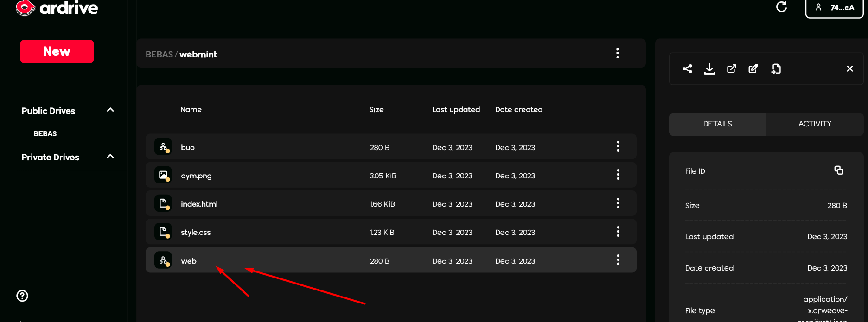Open three-dot menu for index.html
The width and height of the screenshot is (868, 322).
click(x=618, y=203)
